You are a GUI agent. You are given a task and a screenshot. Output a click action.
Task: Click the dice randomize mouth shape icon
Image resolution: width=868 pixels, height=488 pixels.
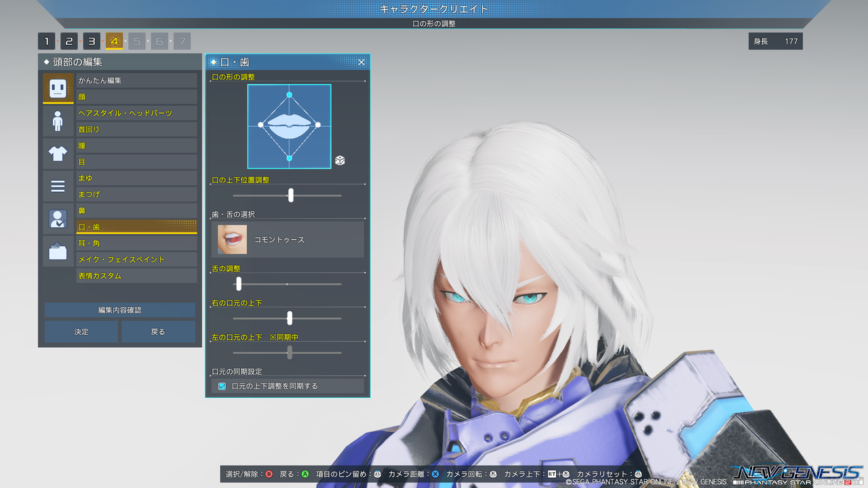tap(340, 161)
